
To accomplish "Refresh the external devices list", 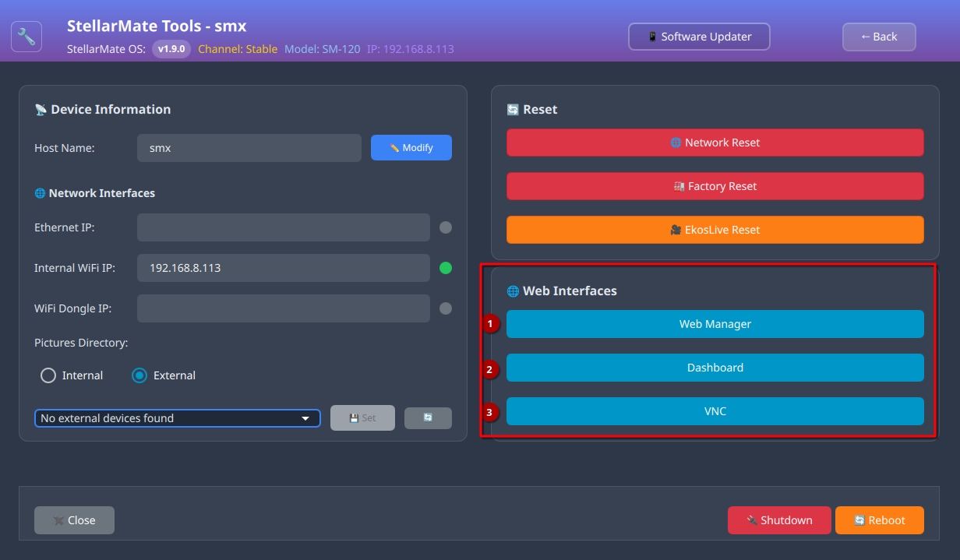I will point(428,418).
